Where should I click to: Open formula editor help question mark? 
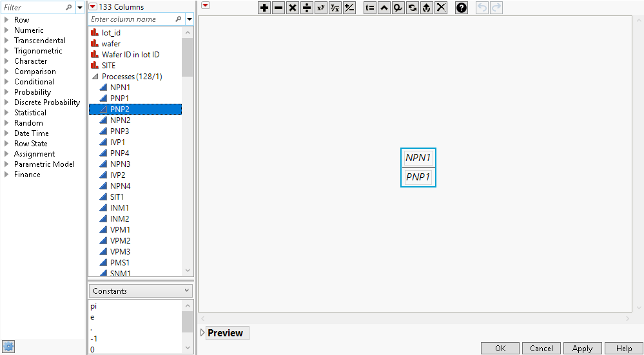(462, 8)
